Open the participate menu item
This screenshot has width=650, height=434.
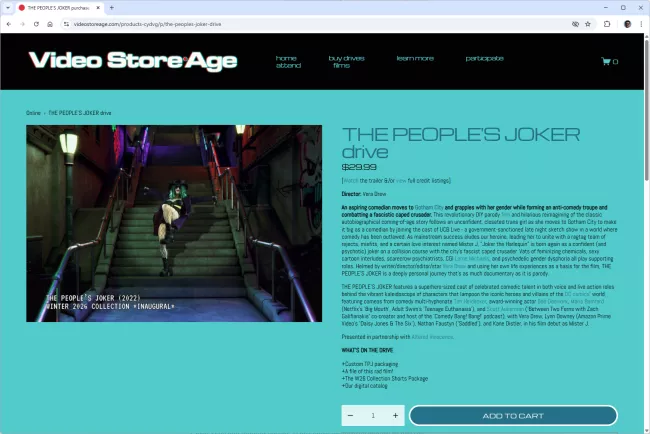[484, 58]
